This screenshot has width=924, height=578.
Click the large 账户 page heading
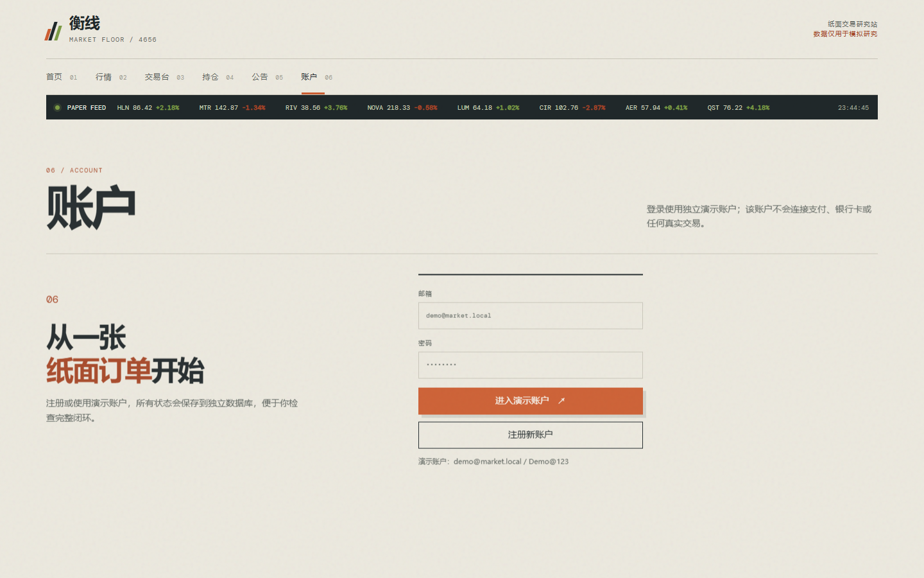[91, 207]
